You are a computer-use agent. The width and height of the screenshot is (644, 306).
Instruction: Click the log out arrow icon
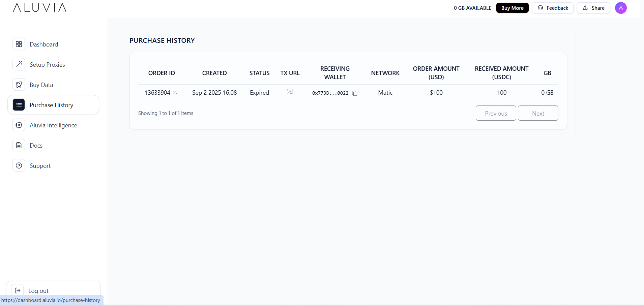click(18, 290)
